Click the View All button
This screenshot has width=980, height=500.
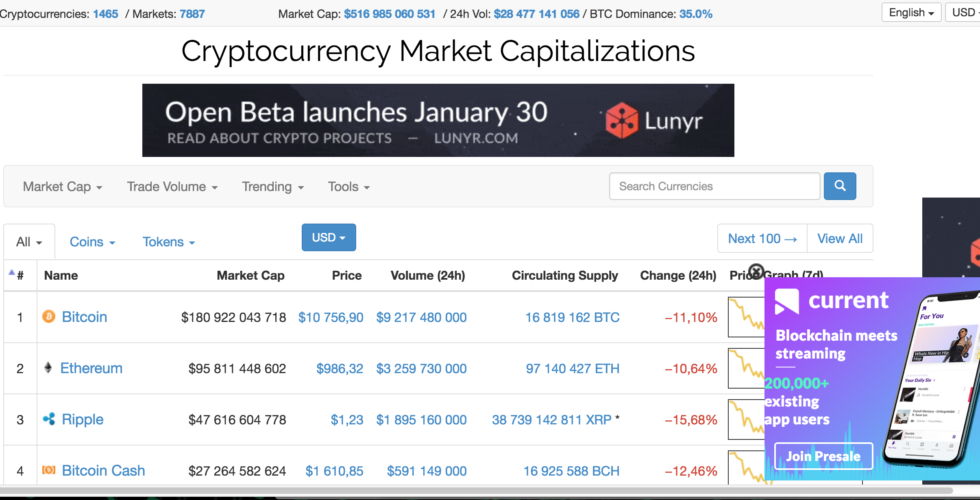pyautogui.click(x=840, y=239)
